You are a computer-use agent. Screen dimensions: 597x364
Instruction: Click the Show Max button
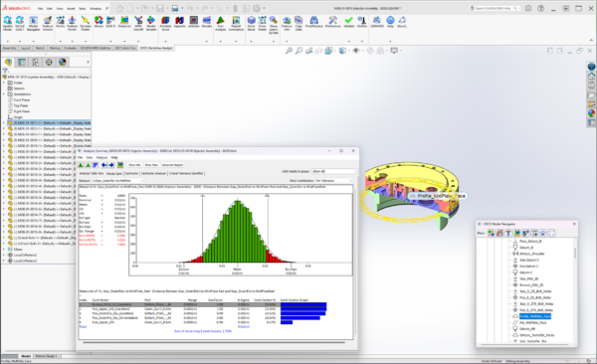[151, 165]
